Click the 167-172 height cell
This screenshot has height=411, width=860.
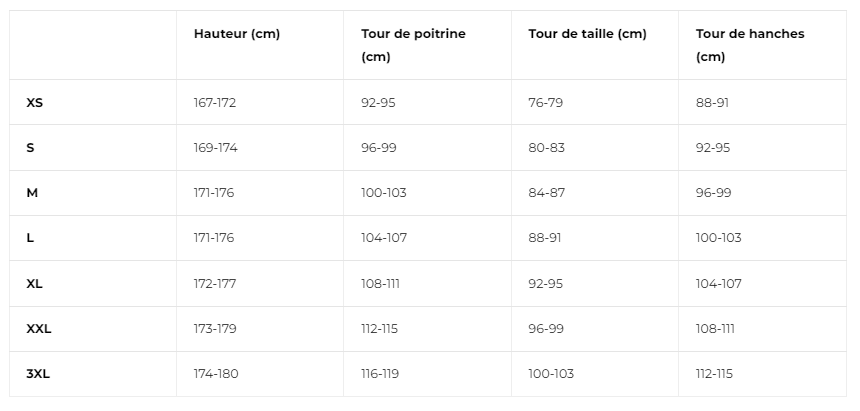point(214,103)
